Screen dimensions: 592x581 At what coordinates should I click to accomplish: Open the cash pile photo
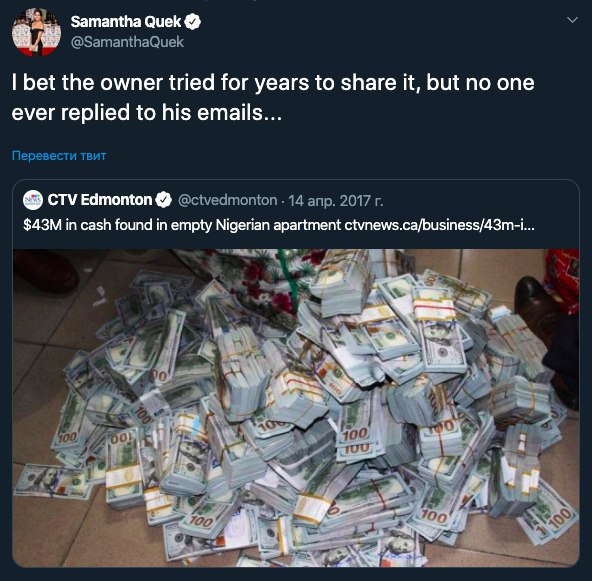[296, 408]
